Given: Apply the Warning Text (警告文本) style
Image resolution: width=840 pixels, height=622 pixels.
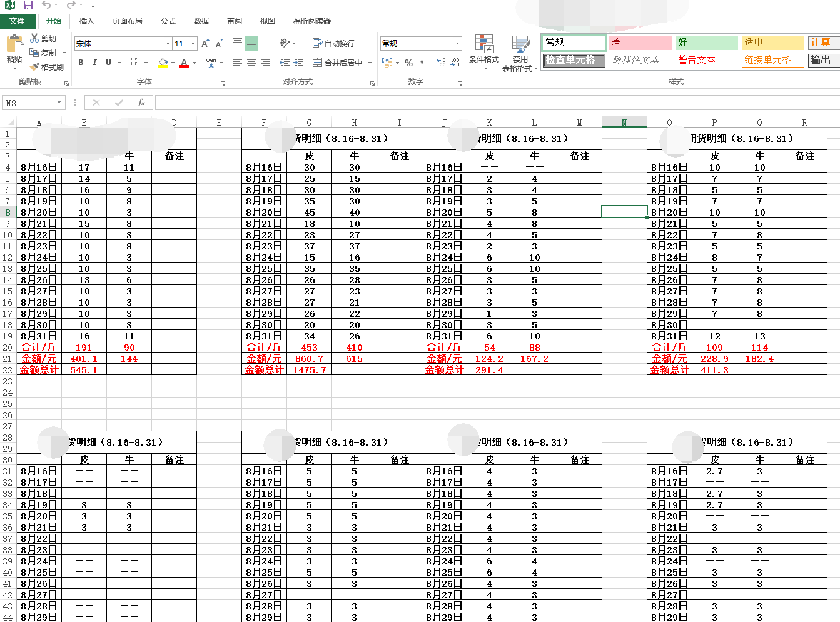Looking at the screenshot, I should click(707, 60).
